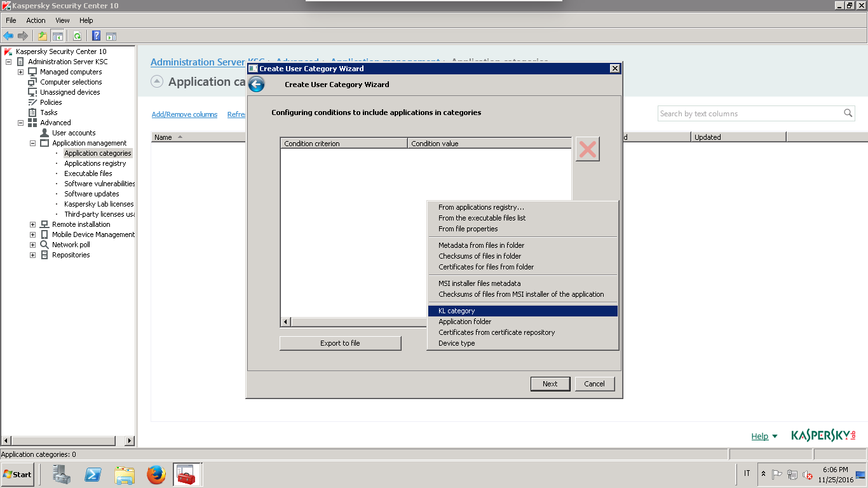
Task: Open User accounts node
Action: [x=74, y=133]
